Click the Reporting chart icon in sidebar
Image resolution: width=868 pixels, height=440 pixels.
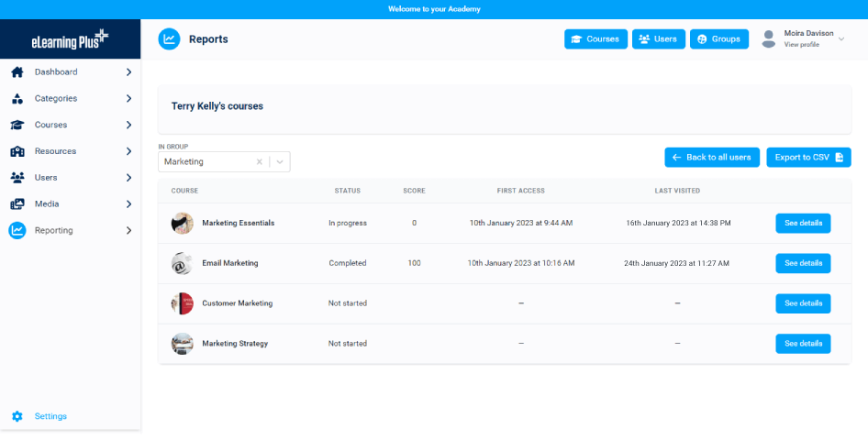click(x=17, y=230)
